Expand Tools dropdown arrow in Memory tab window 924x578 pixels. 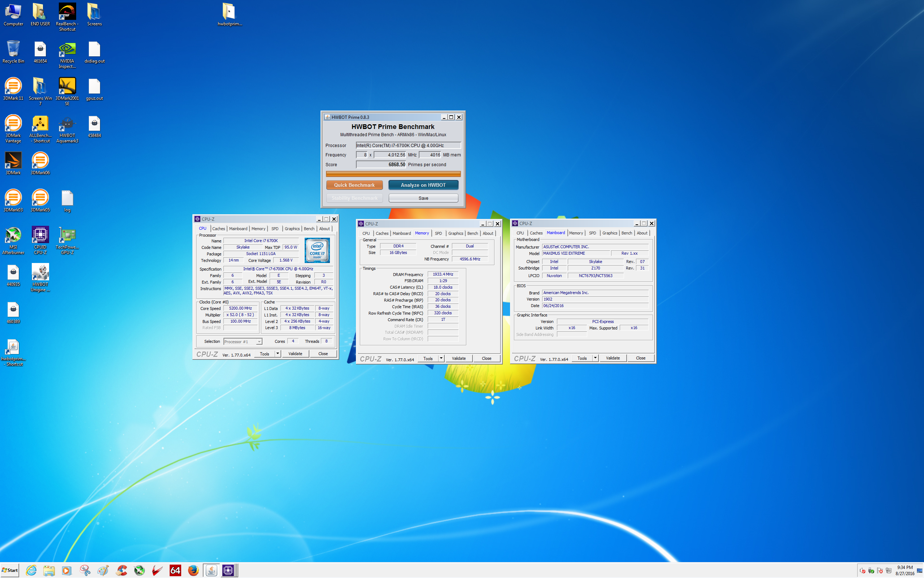pyautogui.click(x=441, y=358)
